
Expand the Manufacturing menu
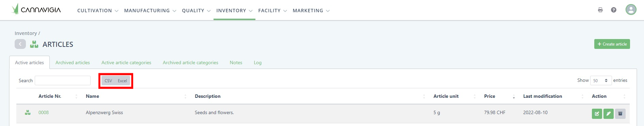[x=150, y=11]
